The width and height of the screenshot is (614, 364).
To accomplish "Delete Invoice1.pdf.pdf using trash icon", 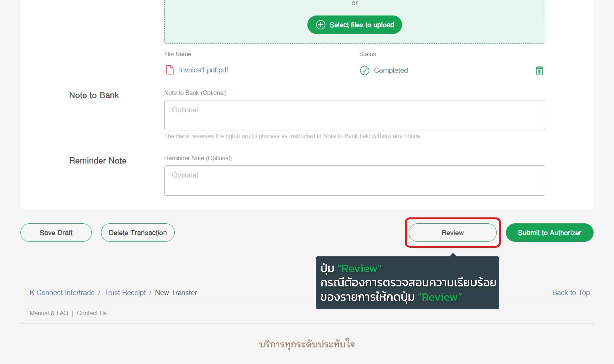I will (x=539, y=70).
